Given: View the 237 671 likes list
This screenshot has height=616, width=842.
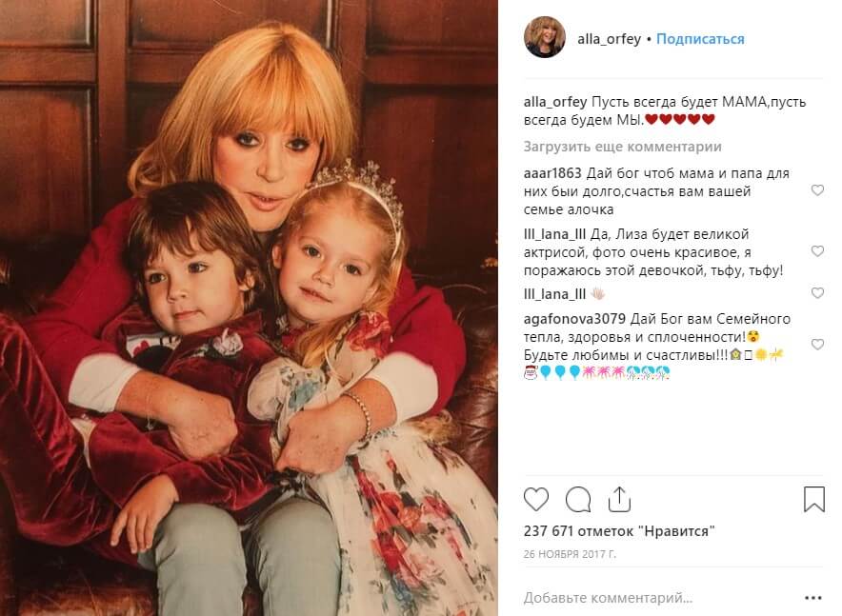Looking at the screenshot, I should tap(619, 531).
